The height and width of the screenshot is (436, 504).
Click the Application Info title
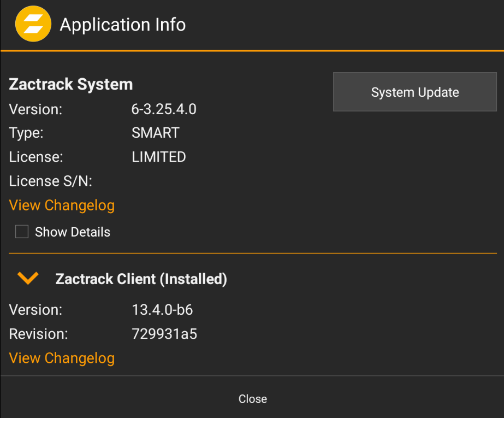[123, 25]
